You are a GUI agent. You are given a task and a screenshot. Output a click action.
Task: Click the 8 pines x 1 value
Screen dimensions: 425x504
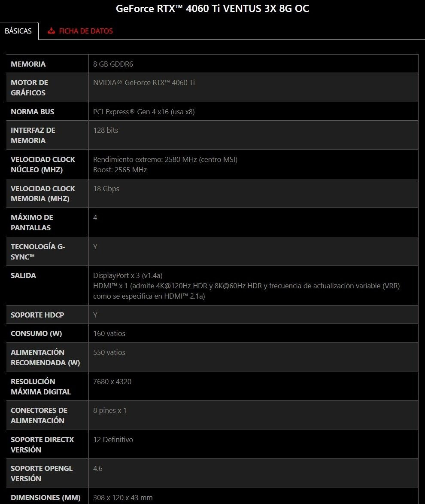110,410
